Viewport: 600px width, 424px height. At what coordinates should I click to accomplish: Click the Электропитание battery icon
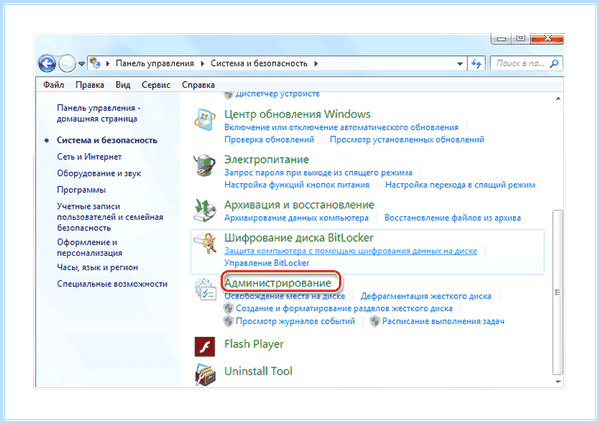[204, 165]
